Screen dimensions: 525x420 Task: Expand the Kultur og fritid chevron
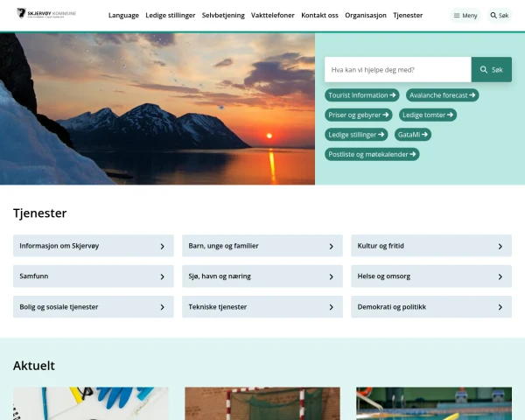point(500,247)
